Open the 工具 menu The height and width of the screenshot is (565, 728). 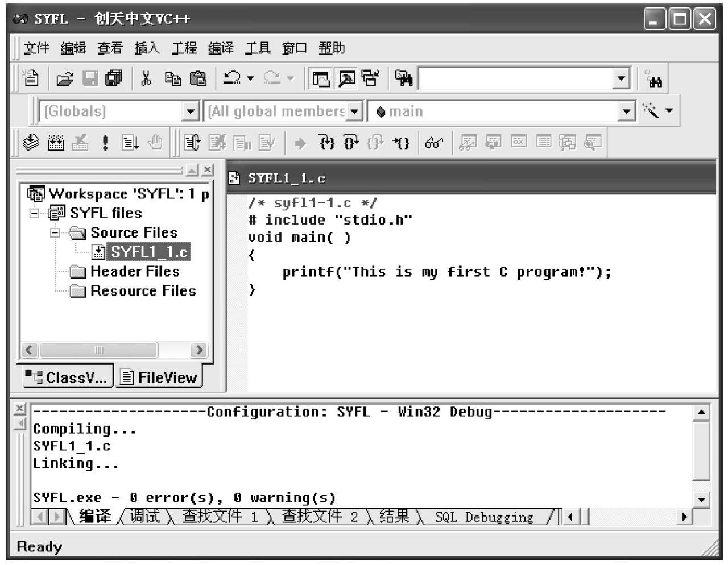tap(258, 48)
